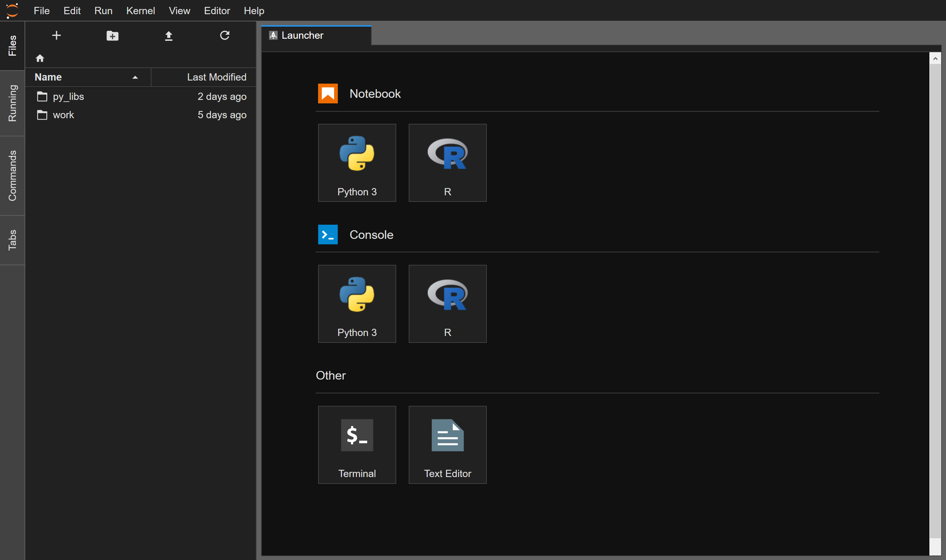Open a new Text Editor file
The image size is (946, 560).
[x=447, y=445]
